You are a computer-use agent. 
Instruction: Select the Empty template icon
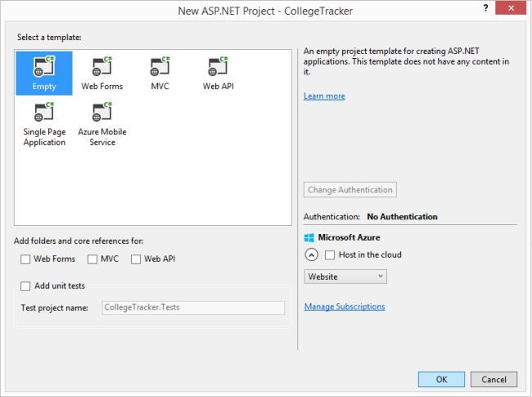point(44,73)
